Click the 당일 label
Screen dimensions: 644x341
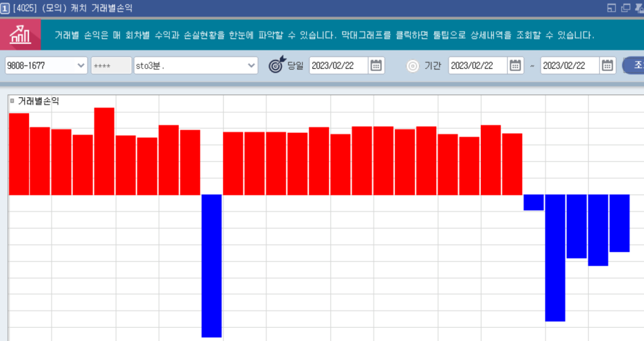click(x=295, y=66)
